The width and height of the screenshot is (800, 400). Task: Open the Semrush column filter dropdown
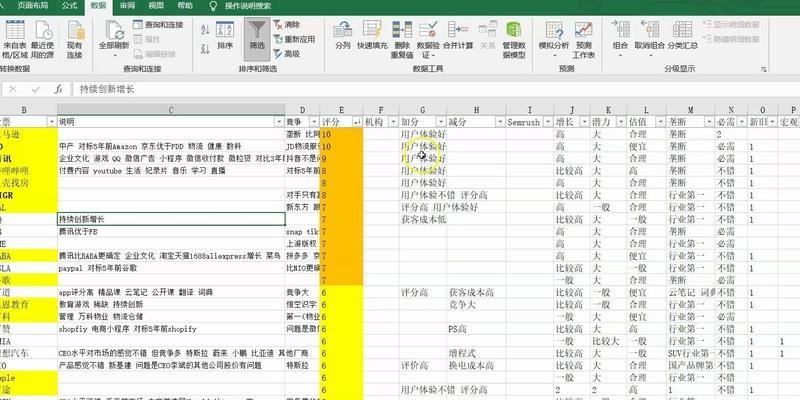[x=547, y=122]
